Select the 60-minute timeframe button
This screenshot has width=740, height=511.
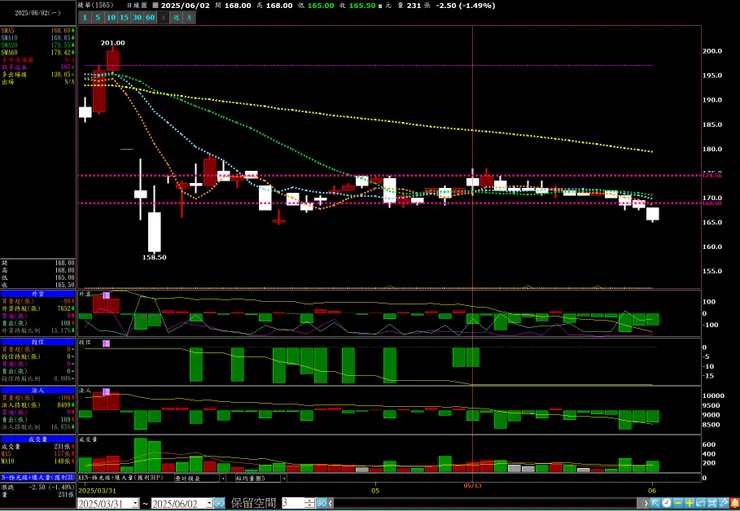(150, 17)
